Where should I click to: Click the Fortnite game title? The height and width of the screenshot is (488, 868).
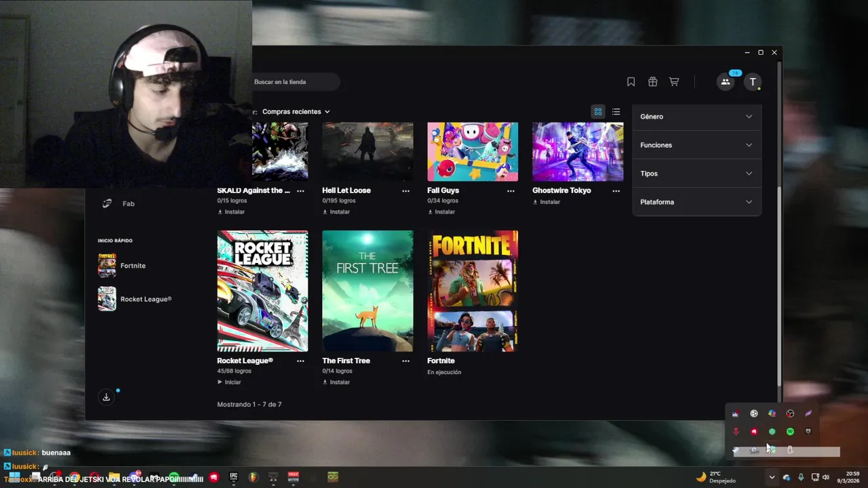click(x=441, y=361)
